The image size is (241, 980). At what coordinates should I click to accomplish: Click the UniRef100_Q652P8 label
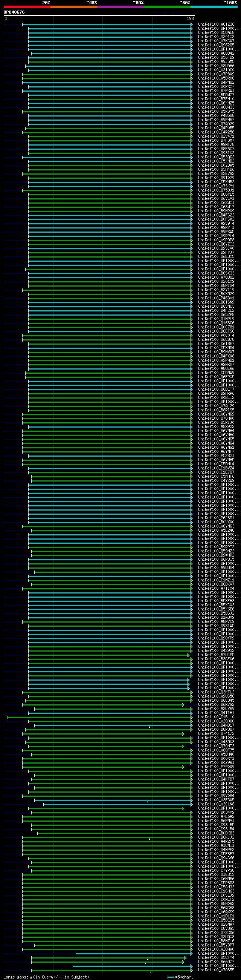pos(216,314)
